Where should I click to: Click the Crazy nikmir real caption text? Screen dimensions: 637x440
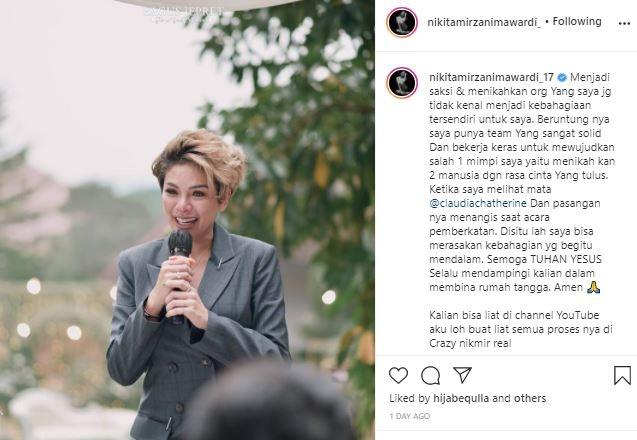470,343
